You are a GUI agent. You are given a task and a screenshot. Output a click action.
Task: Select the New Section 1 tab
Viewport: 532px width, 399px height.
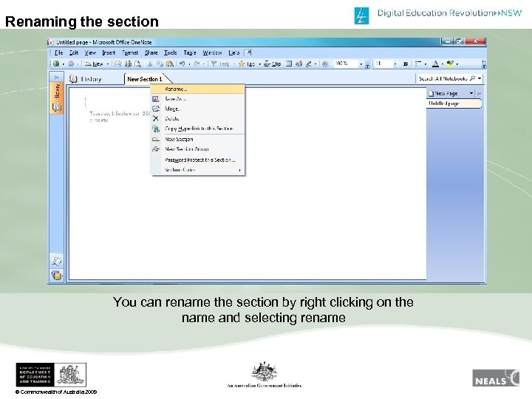pyautogui.click(x=145, y=79)
